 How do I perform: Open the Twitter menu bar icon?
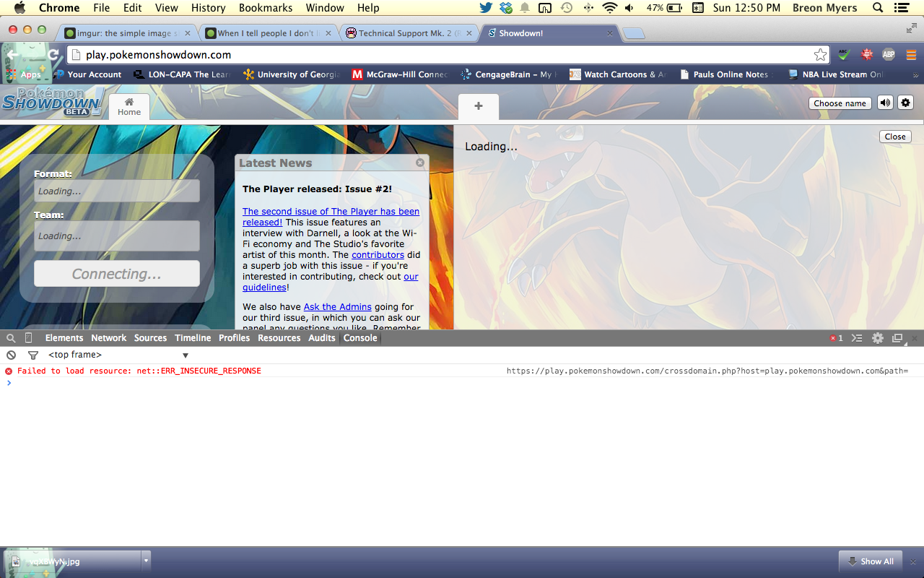(486, 8)
